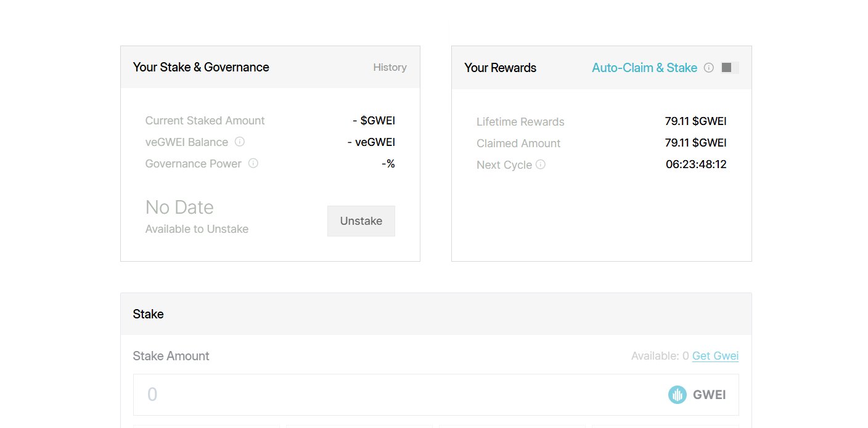This screenshot has width=868, height=428.
Task: Click the Governance Power info icon
Action: [253, 163]
